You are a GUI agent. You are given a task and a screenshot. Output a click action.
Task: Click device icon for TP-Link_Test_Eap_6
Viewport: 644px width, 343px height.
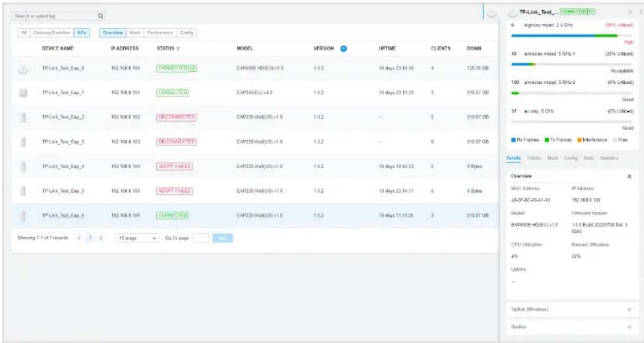tap(22, 216)
